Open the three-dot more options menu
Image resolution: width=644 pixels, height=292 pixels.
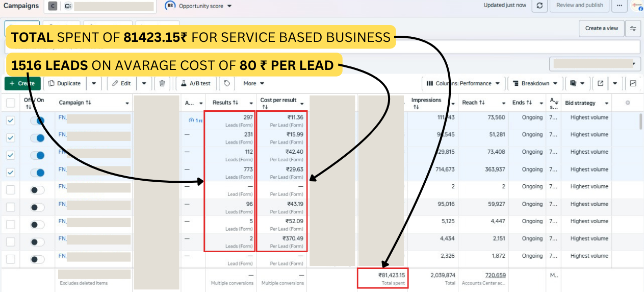[619, 6]
